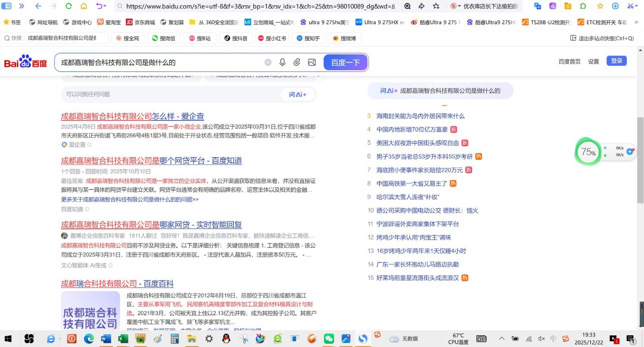Viewport: 644px width, 347px height.
Task: Click the voice search microphone icon
Action: click(x=282, y=62)
